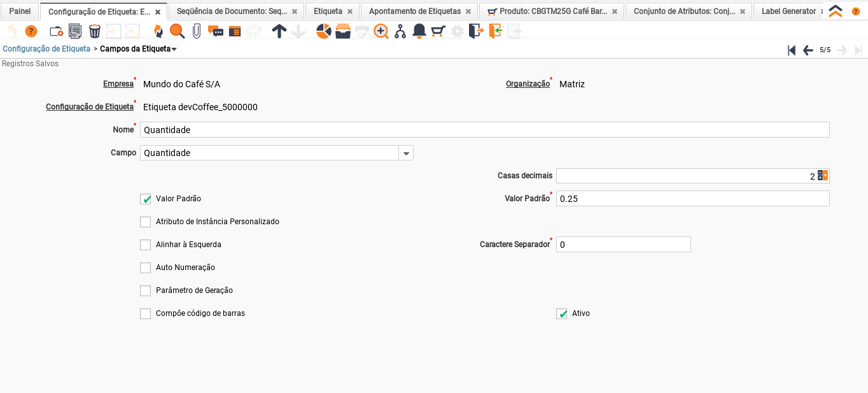Click the Caractere Separador input field

pyautogui.click(x=624, y=245)
